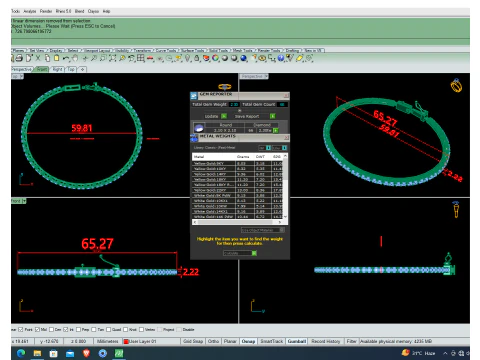The image size is (480, 360).
Task: Open second dropdown in Metal Weights header
Action: click(280, 148)
